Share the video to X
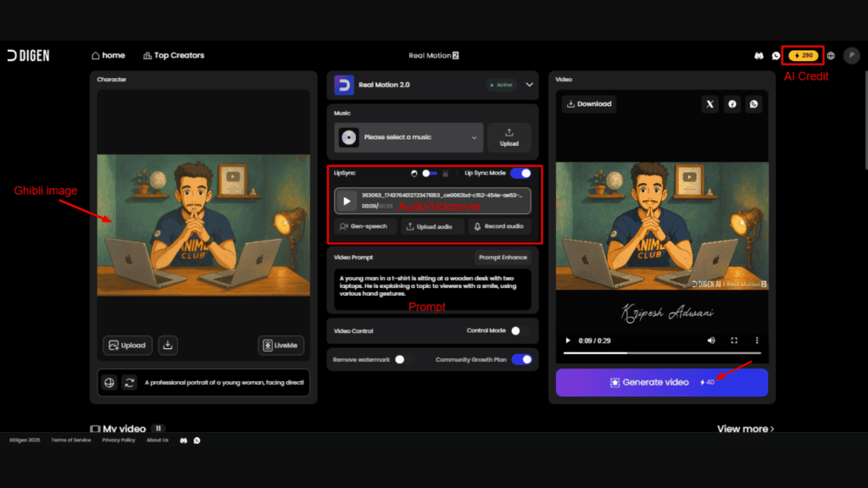The height and width of the screenshot is (488, 868). pyautogui.click(x=709, y=103)
